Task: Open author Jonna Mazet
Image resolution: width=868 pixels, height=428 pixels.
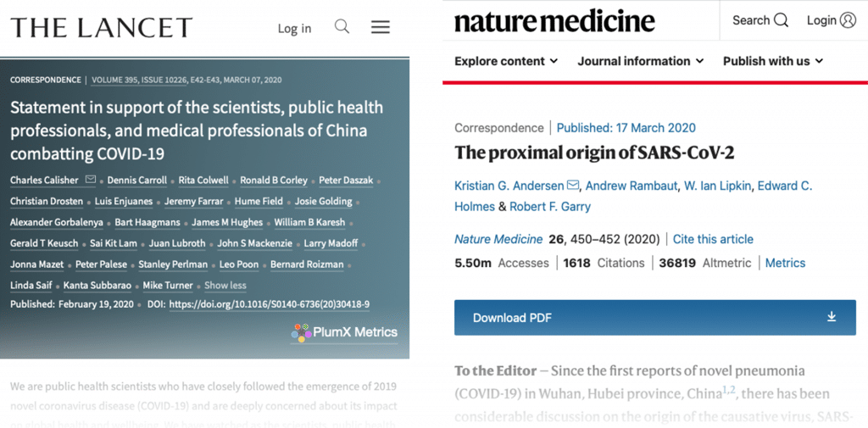Action: point(36,264)
